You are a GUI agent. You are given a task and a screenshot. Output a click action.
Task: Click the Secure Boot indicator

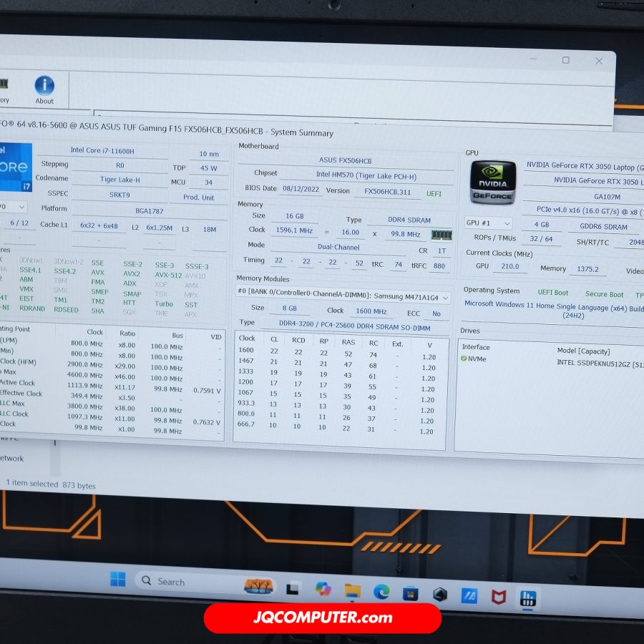tap(604, 294)
